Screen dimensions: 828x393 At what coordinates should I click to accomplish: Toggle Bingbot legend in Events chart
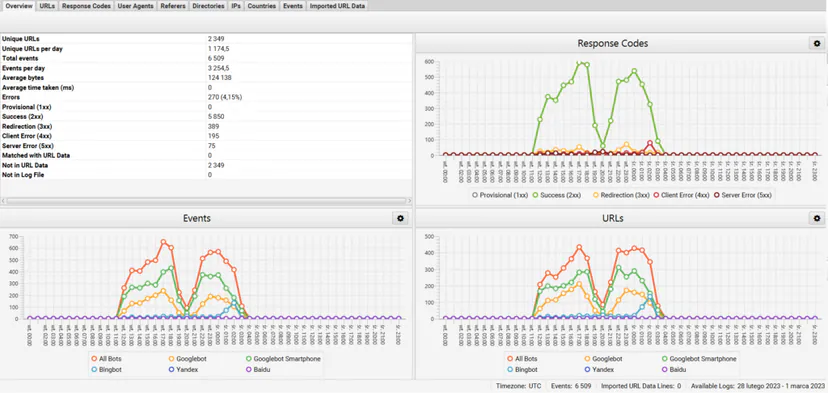106,369
